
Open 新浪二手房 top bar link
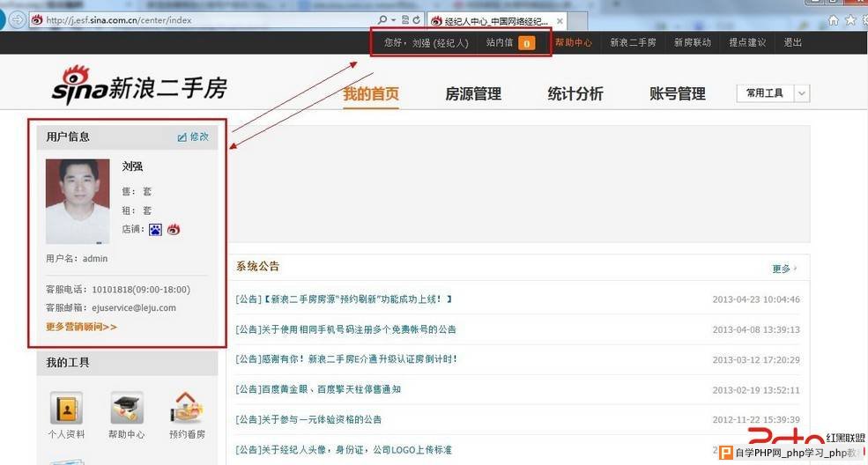click(x=633, y=42)
